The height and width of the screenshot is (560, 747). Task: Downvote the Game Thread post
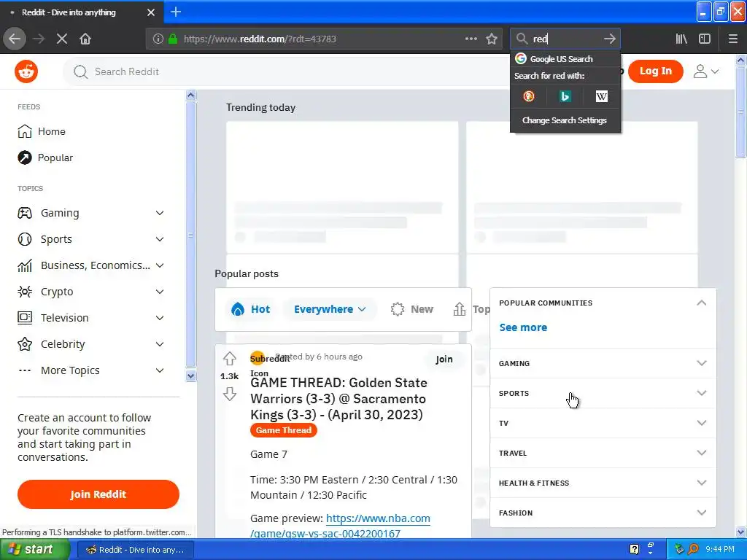[230, 394]
